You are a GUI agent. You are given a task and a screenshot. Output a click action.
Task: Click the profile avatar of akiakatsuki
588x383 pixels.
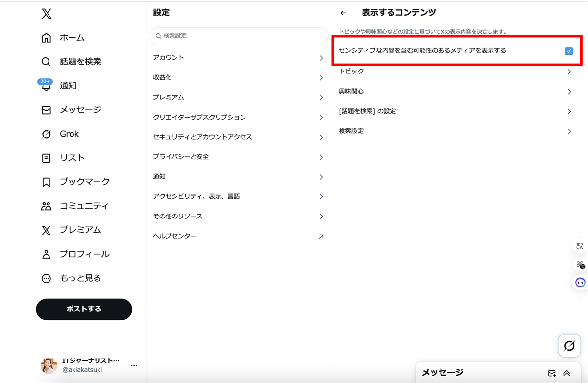[49, 365]
